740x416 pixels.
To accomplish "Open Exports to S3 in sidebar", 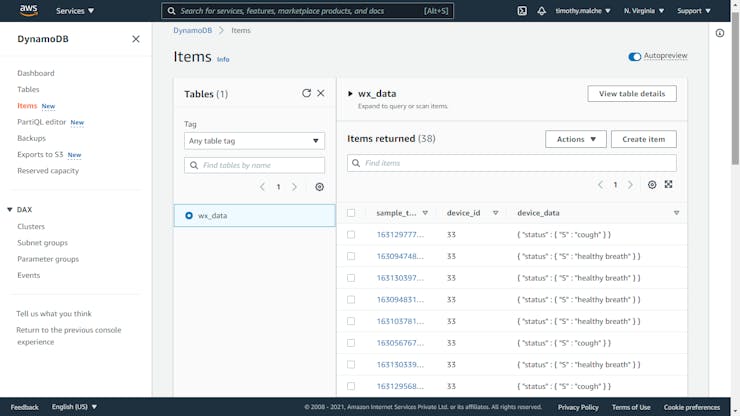I will 40,154.
